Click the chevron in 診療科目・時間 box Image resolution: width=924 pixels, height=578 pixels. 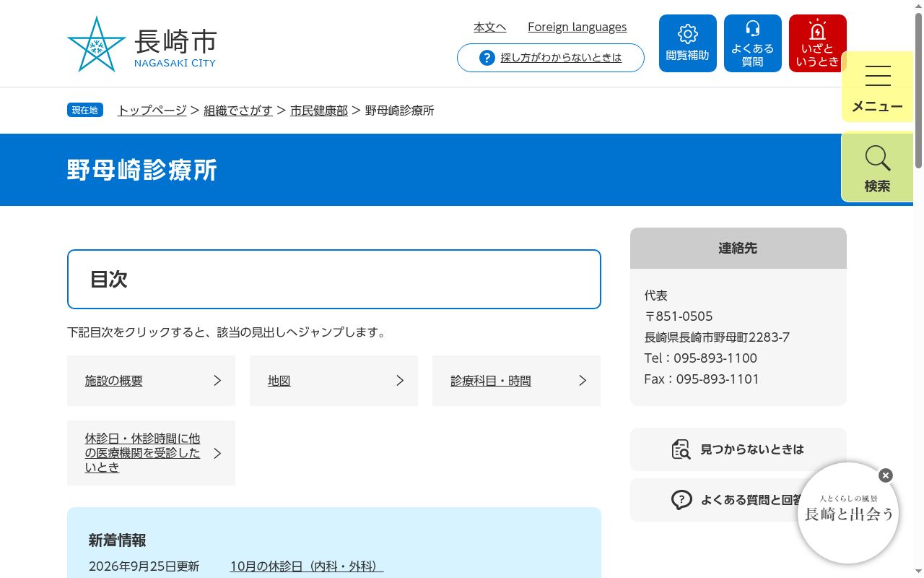point(583,381)
